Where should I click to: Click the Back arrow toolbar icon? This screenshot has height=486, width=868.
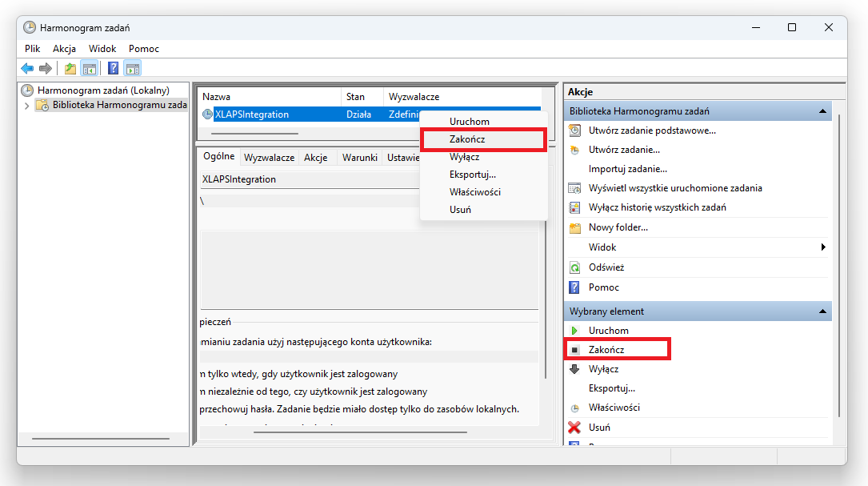pos(27,69)
